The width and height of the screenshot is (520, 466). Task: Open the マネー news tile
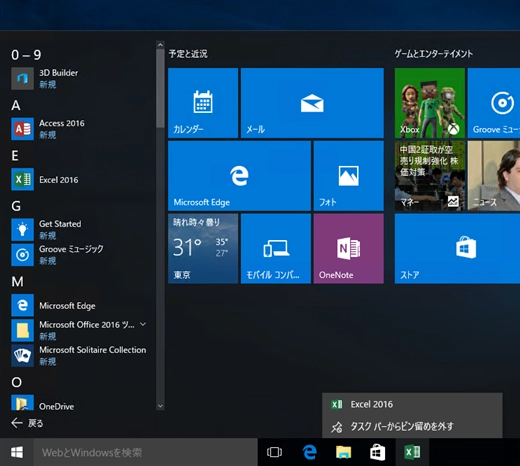(x=430, y=176)
